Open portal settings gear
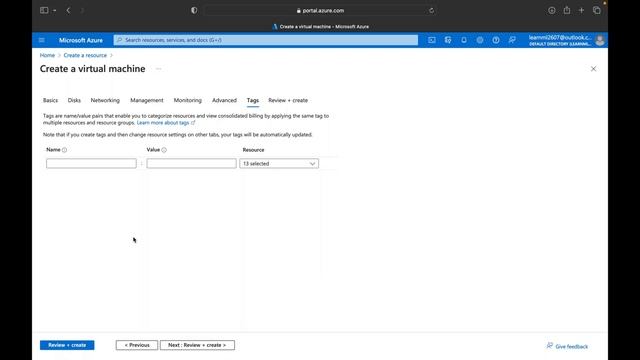The height and width of the screenshot is (360, 640). pyautogui.click(x=480, y=40)
